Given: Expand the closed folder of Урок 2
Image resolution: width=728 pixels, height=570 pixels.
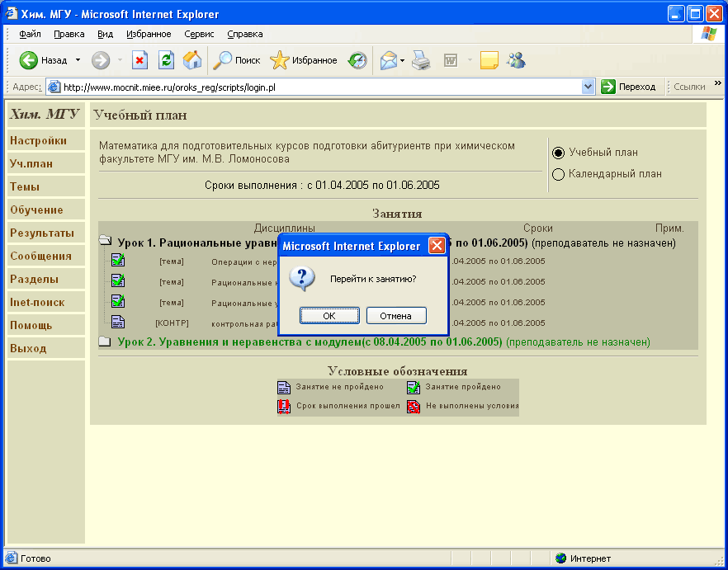Looking at the screenshot, I should click(x=106, y=342).
